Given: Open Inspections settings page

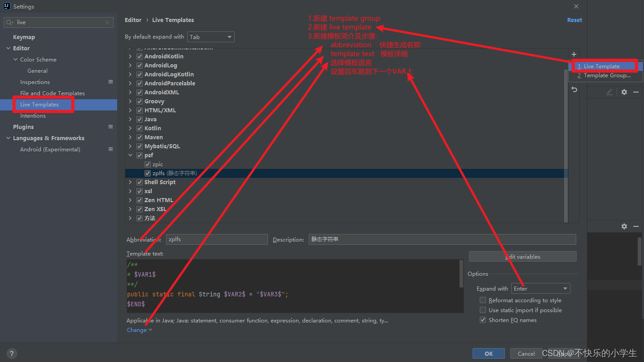Looking at the screenshot, I should coord(35,82).
